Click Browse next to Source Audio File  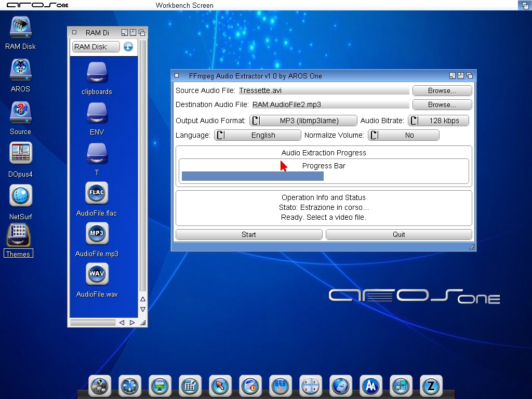pyautogui.click(x=442, y=90)
